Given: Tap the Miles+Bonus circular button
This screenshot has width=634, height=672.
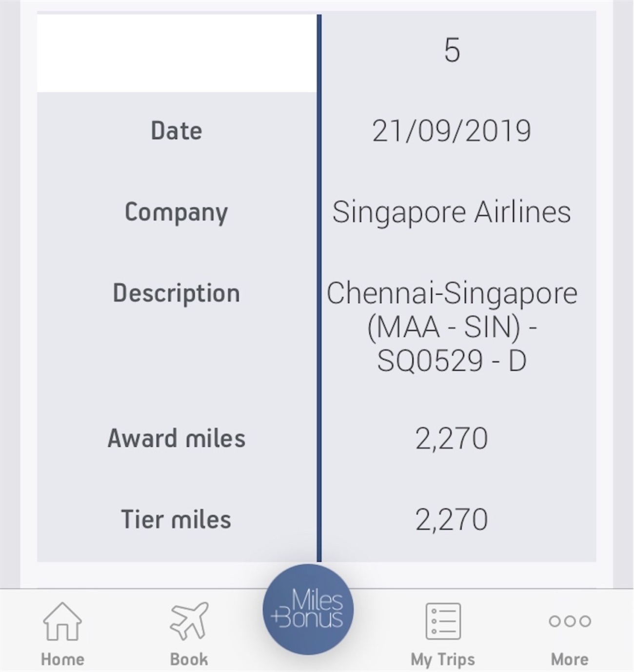Looking at the screenshot, I should click(x=308, y=610).
